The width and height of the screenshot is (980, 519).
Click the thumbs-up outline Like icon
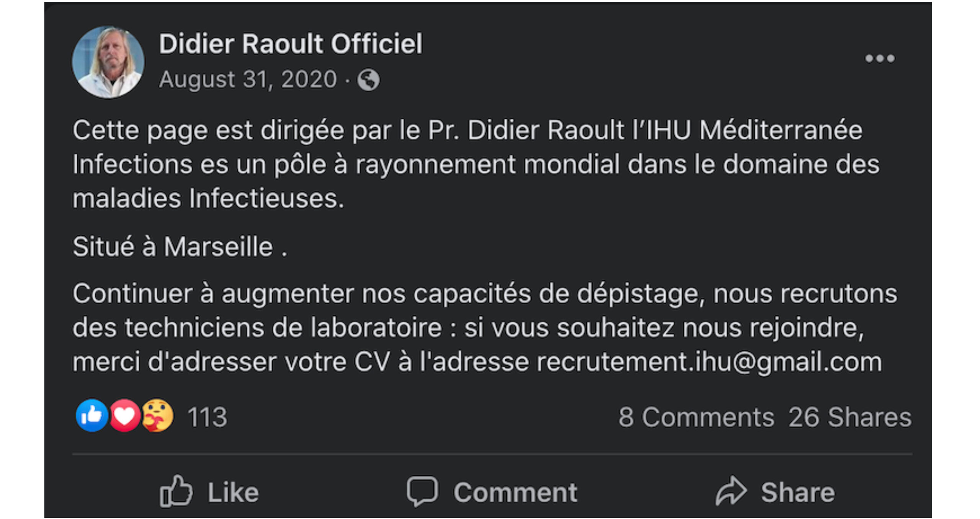click(176, 491)
